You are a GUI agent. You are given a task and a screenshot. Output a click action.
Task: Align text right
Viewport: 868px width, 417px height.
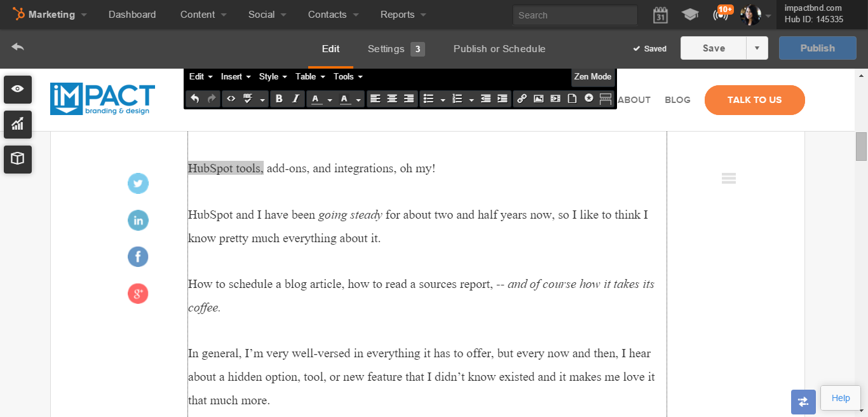(409, 99)
